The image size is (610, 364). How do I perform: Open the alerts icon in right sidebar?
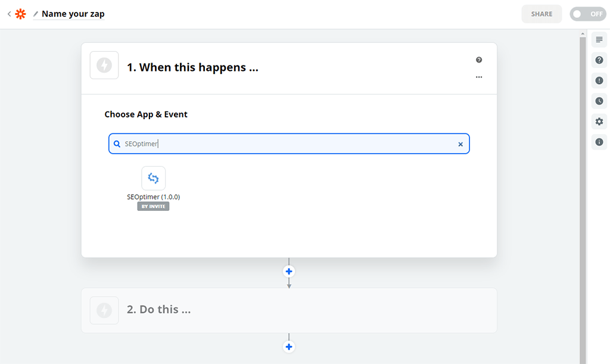click(x=599, y=80)
